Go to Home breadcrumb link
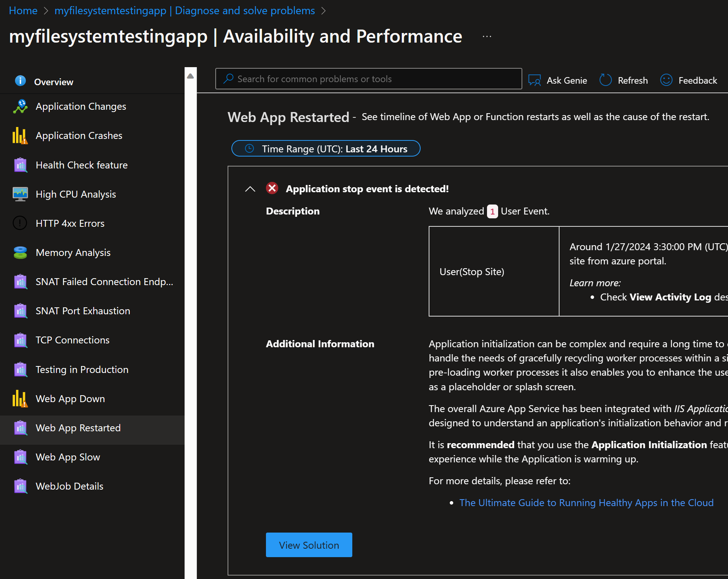Image resolution: width=728 pixels, height=579 pixels. 23,11
